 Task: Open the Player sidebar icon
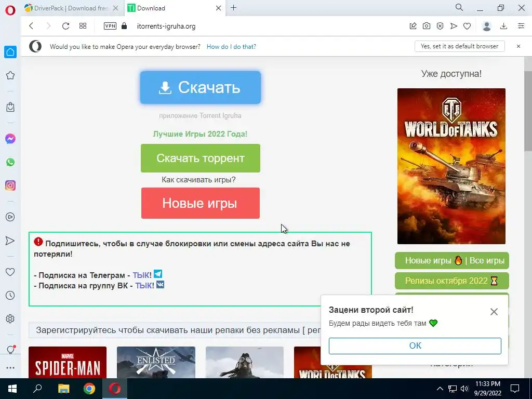10,217
